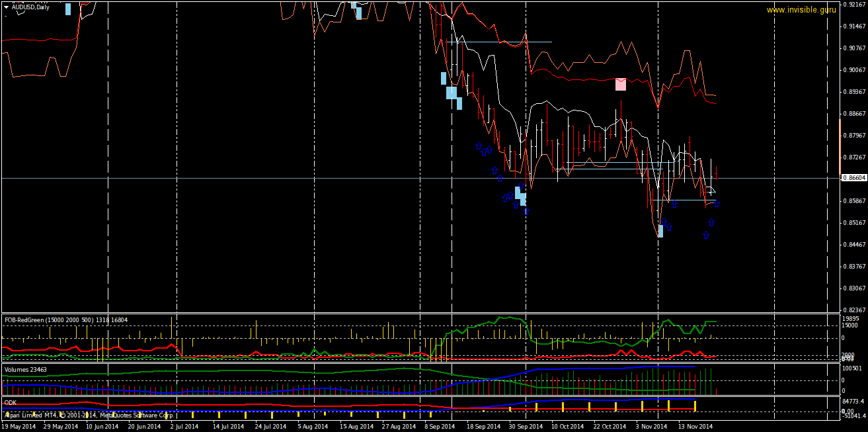The height and width of the screenshot is (432, 868).
Task: Select the FOB-RedGreen indicator label
Action: pyautogui.click(x=66, y=320)
